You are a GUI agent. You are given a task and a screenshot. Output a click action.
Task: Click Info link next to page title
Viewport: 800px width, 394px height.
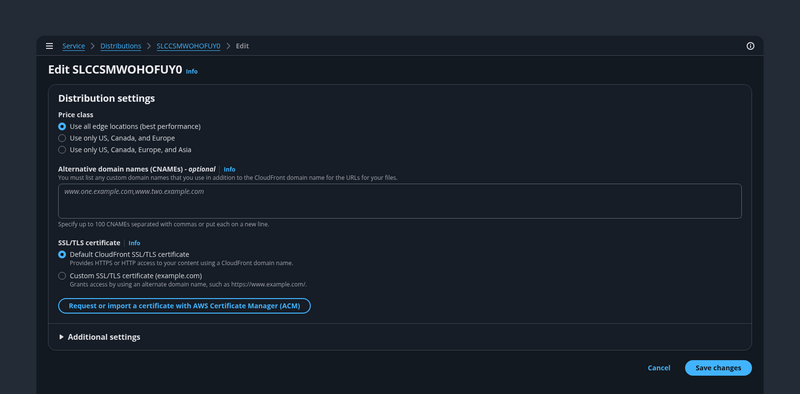(191, 71)
